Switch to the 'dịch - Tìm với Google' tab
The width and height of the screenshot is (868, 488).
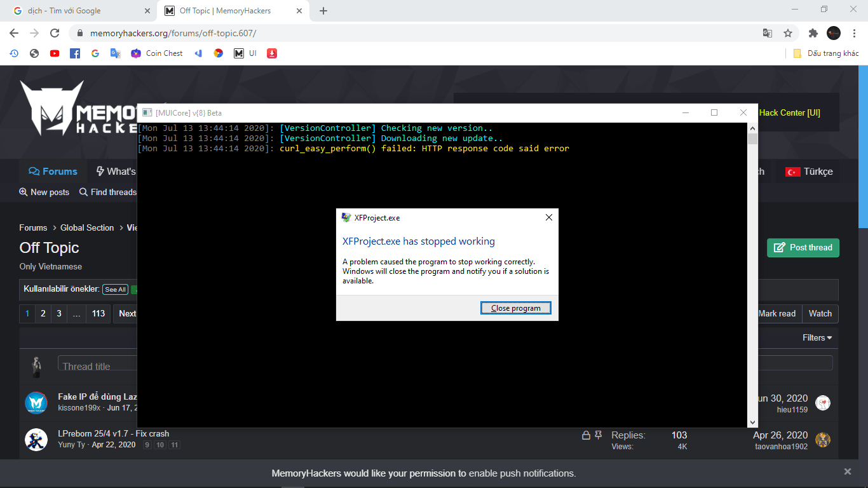78,11
